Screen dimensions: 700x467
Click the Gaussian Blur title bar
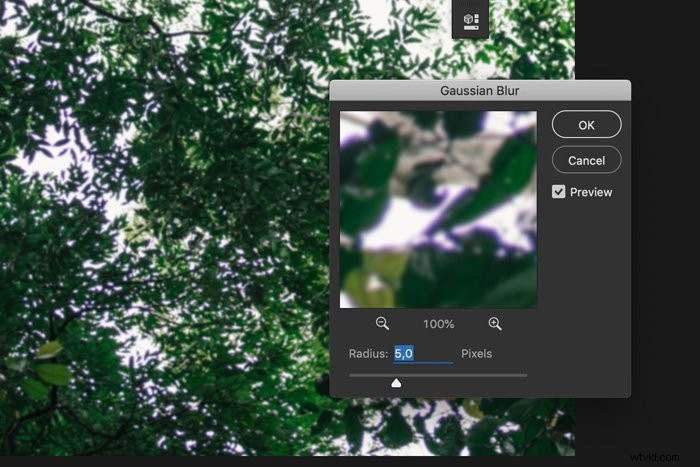pos(480,91)
